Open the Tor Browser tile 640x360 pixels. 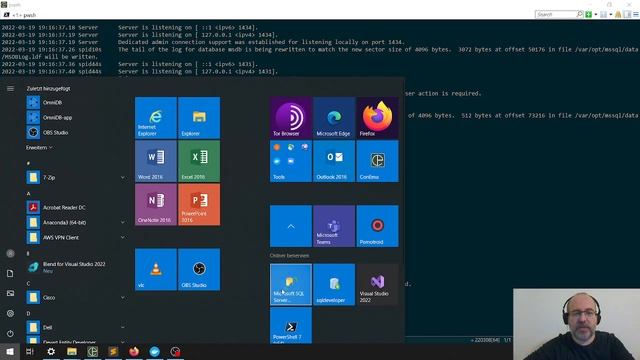(291, 118)
